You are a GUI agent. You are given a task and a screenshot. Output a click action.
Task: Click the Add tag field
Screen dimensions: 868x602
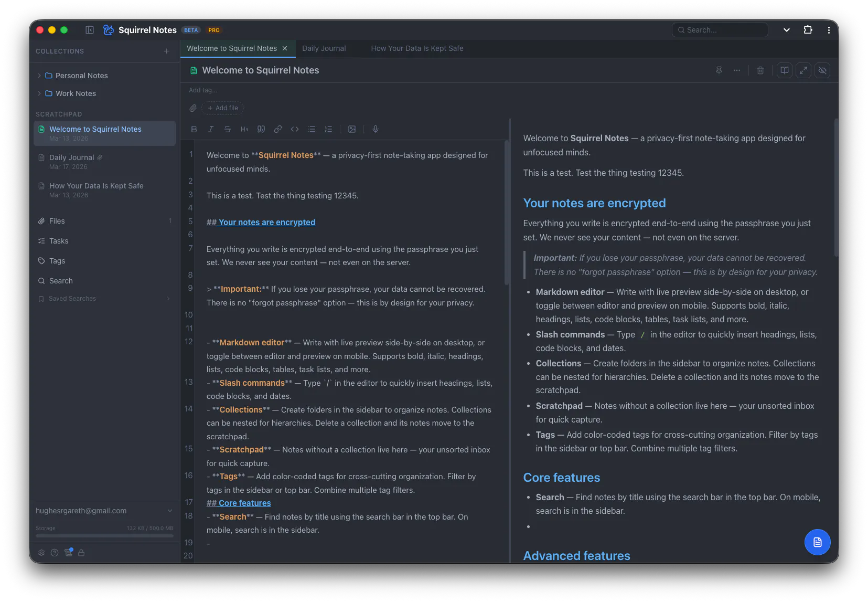pyautogui.click(x=203, y=90)
